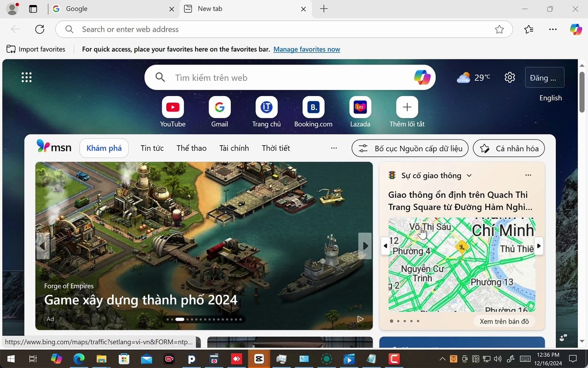The height and width of the screenshot is (368, 588).
Task: Open the Booking.com shortcut
Action: pos(313,112)
